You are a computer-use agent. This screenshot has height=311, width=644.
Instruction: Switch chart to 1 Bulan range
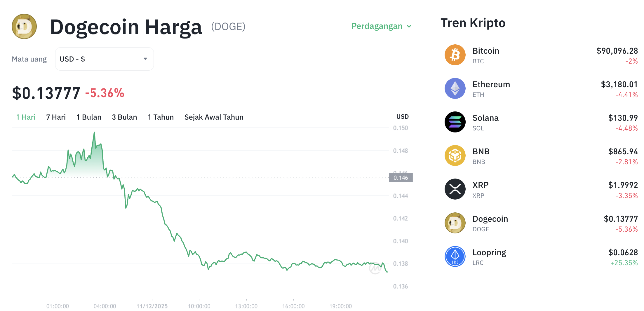pyautogui.click(x=89, y=117)
